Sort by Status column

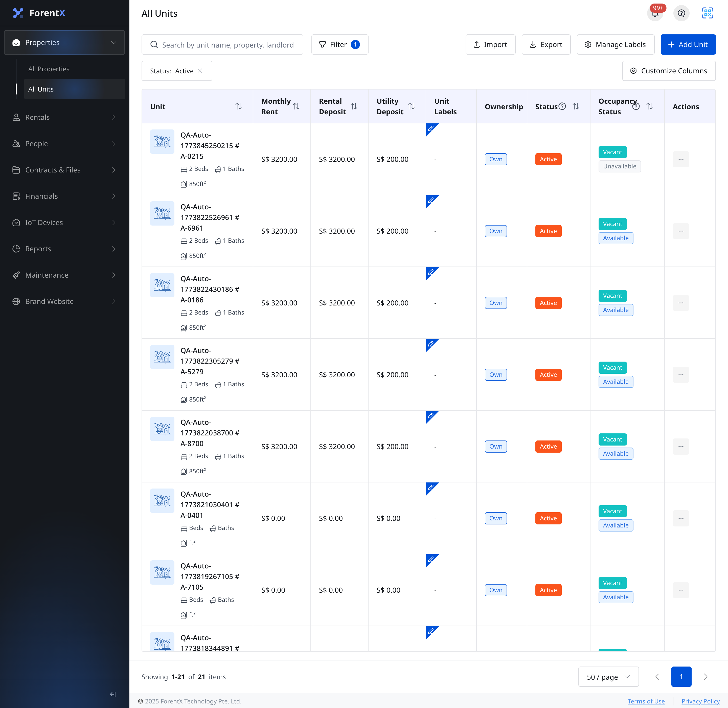pos(576,106)
